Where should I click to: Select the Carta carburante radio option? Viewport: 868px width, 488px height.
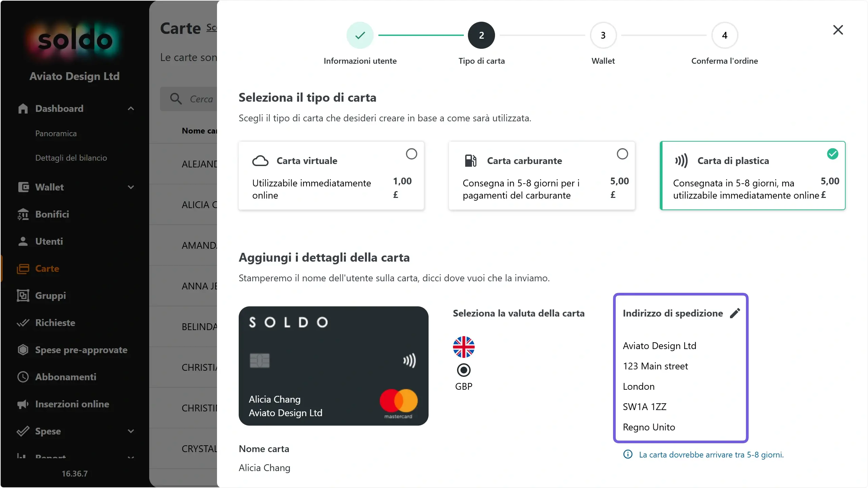(x=622, y=154)
